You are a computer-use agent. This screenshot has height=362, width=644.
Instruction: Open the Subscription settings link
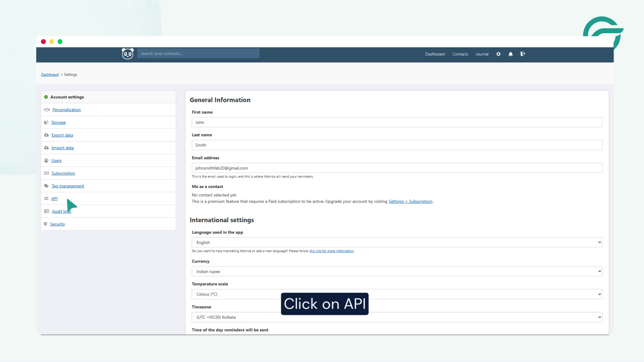(63, 173)
